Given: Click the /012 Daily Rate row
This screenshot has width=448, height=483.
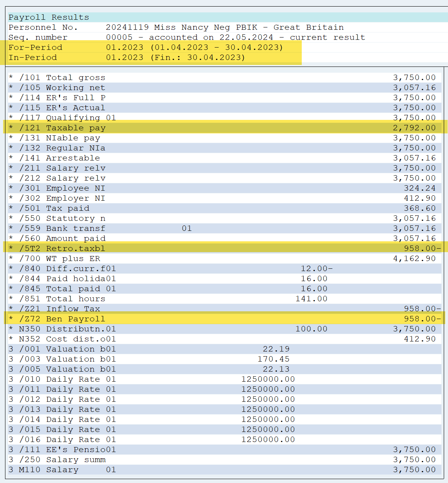Looking at the screenshot, I should click(x=224, y=399).
